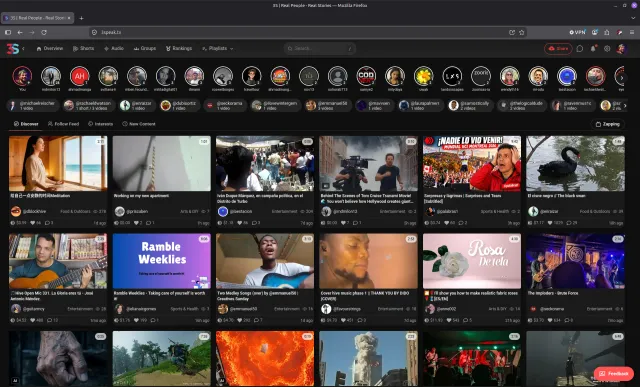Screen dimensions: 640x387
Task: Open the Rosa De tela video thumbnail
Action: [x=472, y=261]
